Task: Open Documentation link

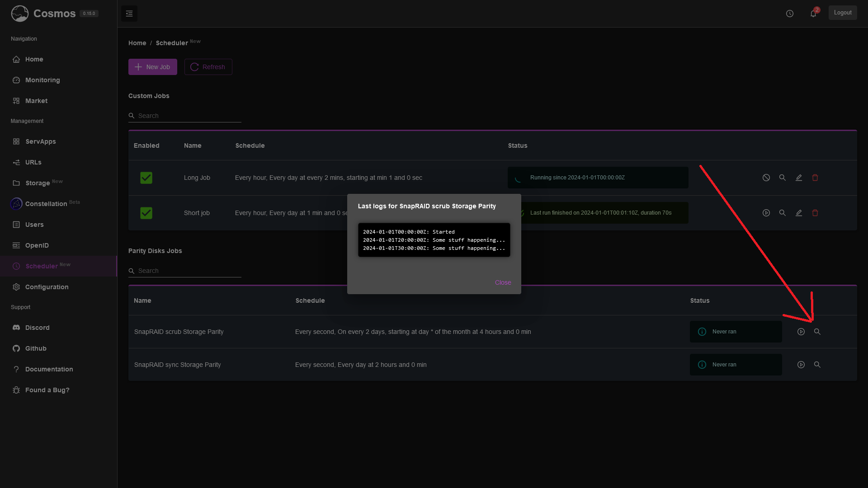Action: coord(59,369)
